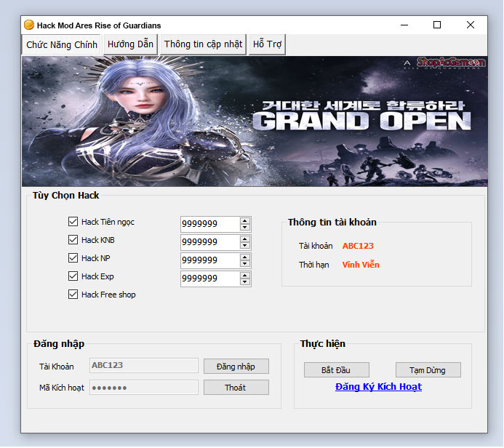
Task: Open the Hướng Dẫn tab
Action: (130, 44)
